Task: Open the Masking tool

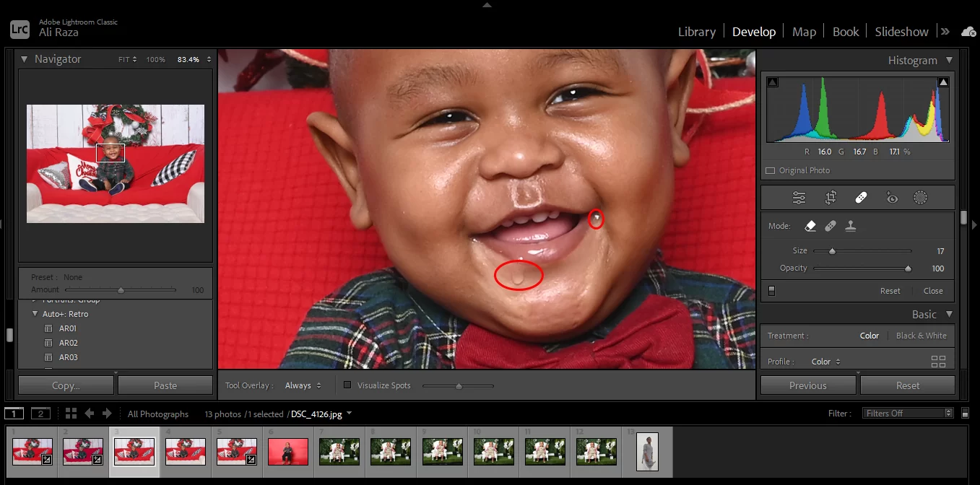Action: click(x=920, y=197)
